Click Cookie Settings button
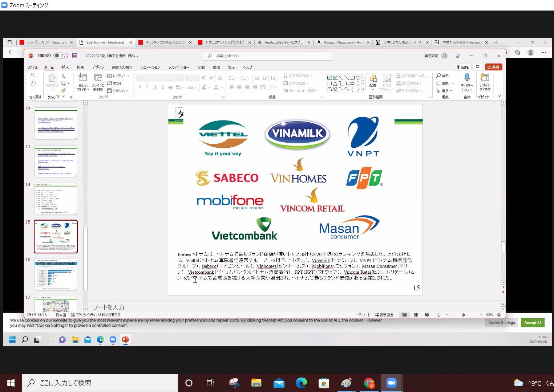The image size is (554, 392). click(501, 323)
